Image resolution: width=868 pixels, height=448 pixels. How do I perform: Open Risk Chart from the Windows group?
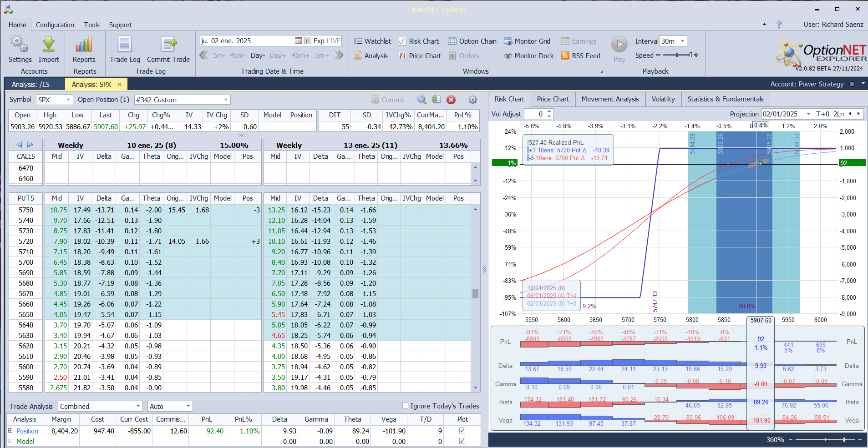tap(419, 41)
